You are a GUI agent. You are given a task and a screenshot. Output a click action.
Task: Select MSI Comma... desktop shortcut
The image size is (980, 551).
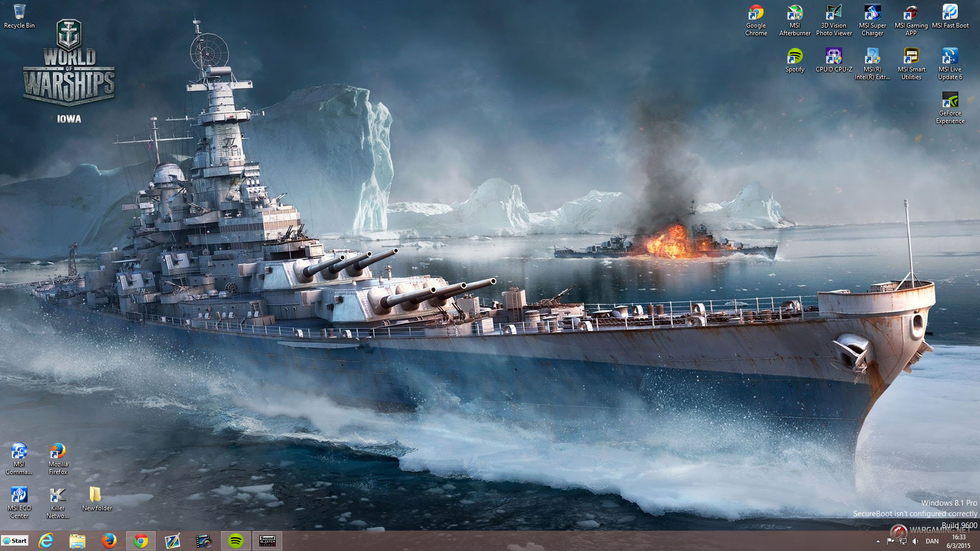pyautogui.click(x=19, y=459)
